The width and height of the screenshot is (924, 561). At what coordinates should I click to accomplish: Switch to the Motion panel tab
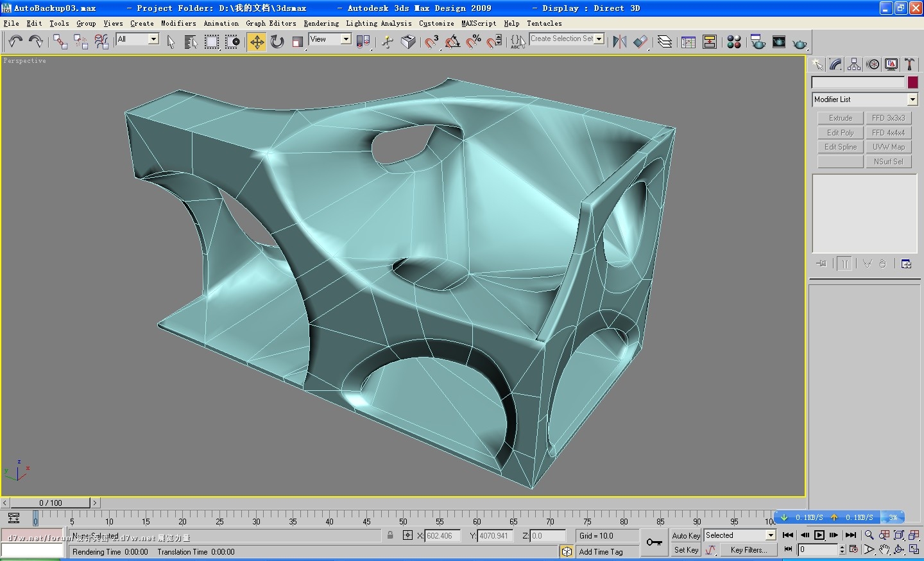(873, 64)
